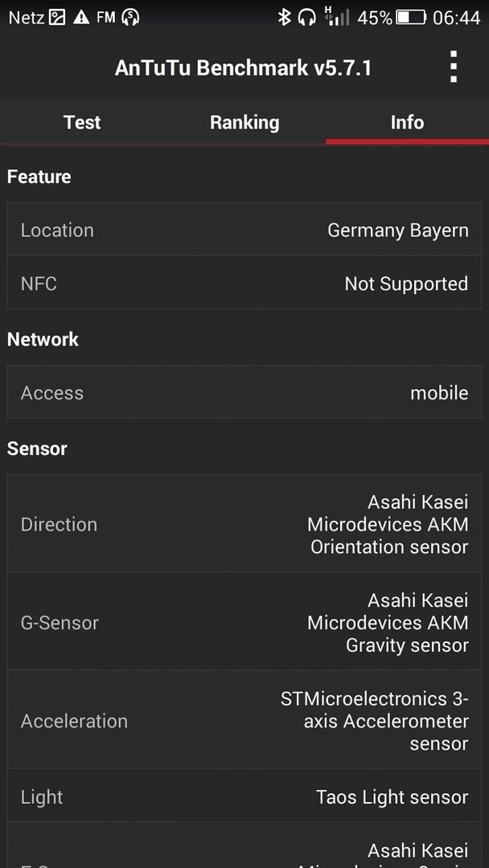Tap the G-Sensor gravity sensor row
This screenshot has width=489, height=868.
(244, 621)
